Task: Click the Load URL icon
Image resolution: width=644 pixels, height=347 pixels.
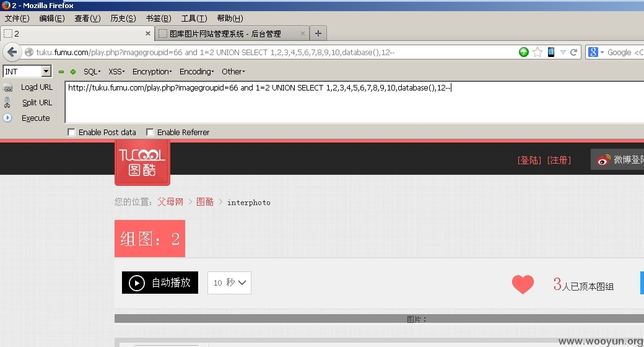Action: (x=8, y=87)
